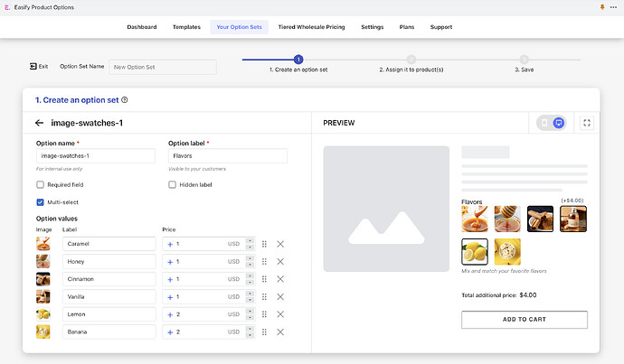Viewport: 624px width, 364px height.
Task: Open the Plans tab
Action: click(x=407, y=27)
